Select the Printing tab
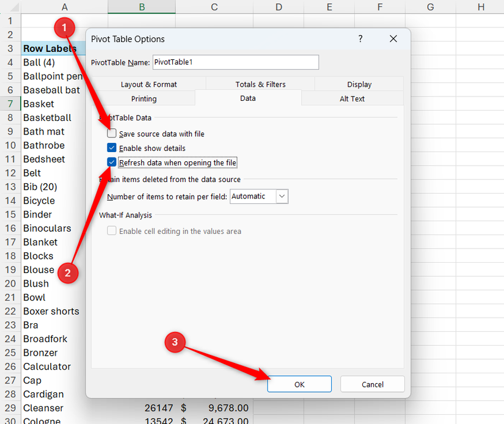Image resolution: width=504 pixels, height=424 pixels. coord(144,98)
